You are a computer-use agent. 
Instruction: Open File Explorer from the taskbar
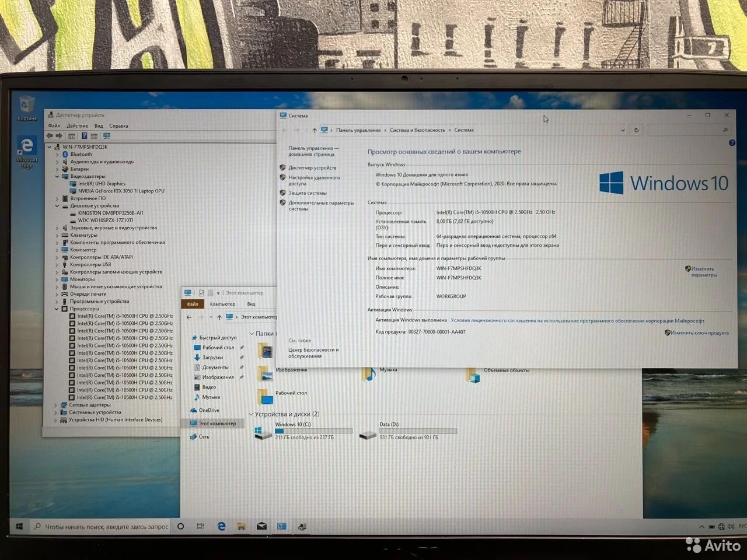[241, 527]
